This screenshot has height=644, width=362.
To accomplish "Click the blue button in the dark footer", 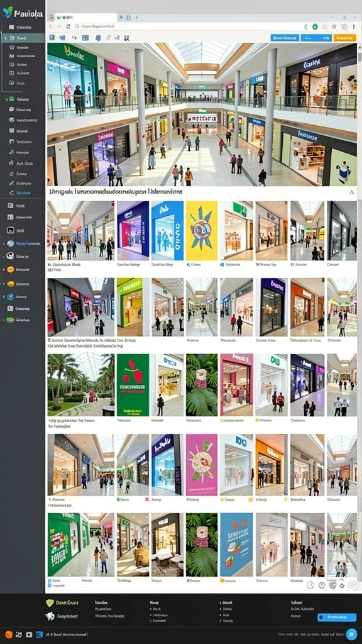I will coord(337,618).
